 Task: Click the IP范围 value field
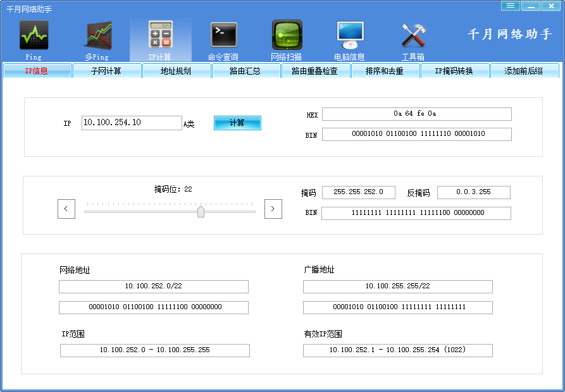tap(155, 350)
